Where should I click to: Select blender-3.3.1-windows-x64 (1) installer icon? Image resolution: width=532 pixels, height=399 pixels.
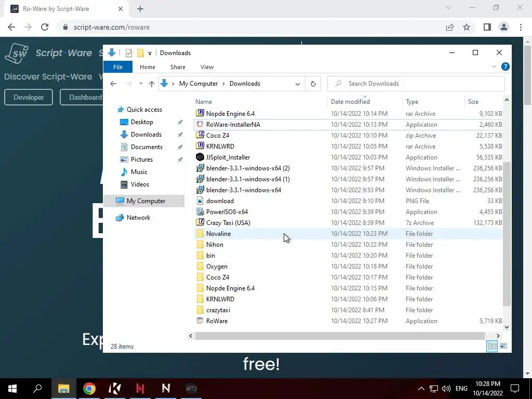[200, 179]
